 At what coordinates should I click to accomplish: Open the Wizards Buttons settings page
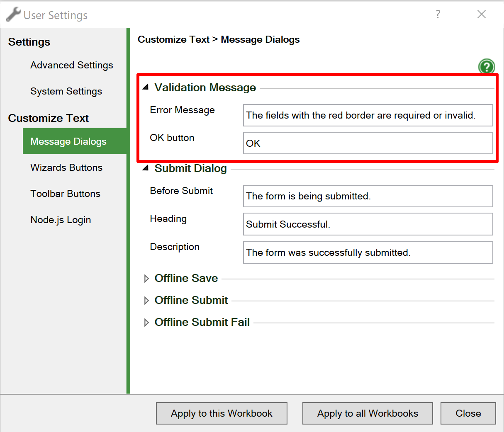tap(66, 167)
